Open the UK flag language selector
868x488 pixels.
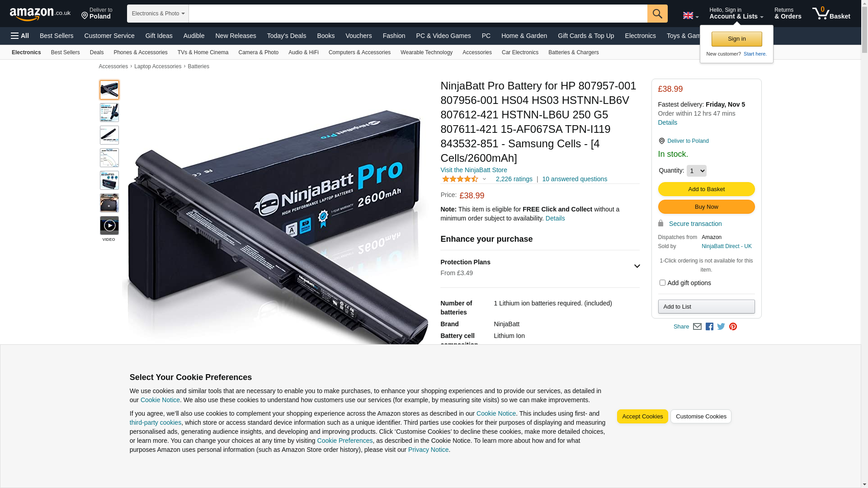[690, 16]
